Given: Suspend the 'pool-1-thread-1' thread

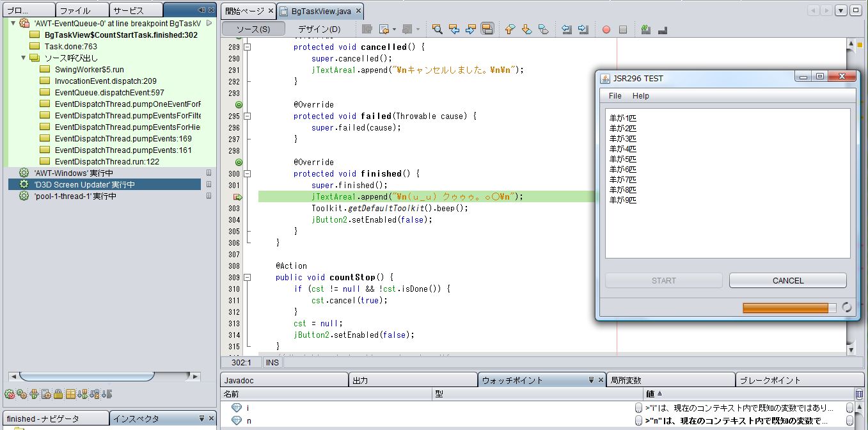Looking at the screenshot, I should (x=209, y=196).
